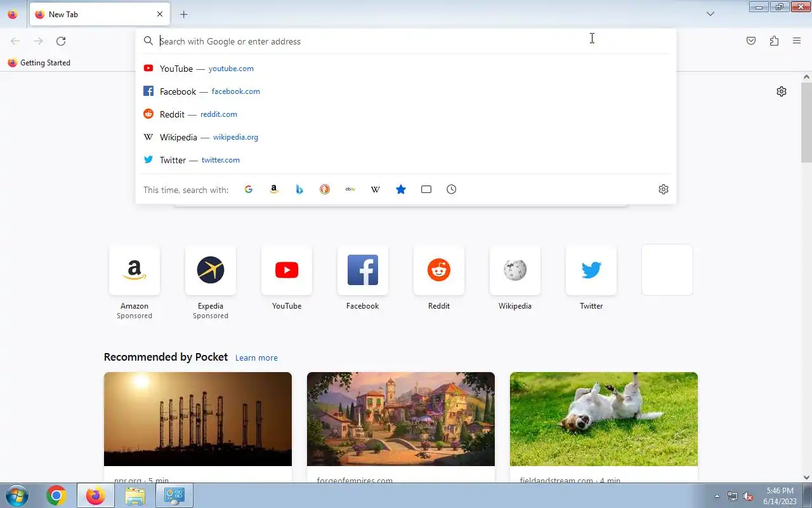Open the Extensions puzzle icon
This screenshot has height=508, width=812.
click(774, 41)
